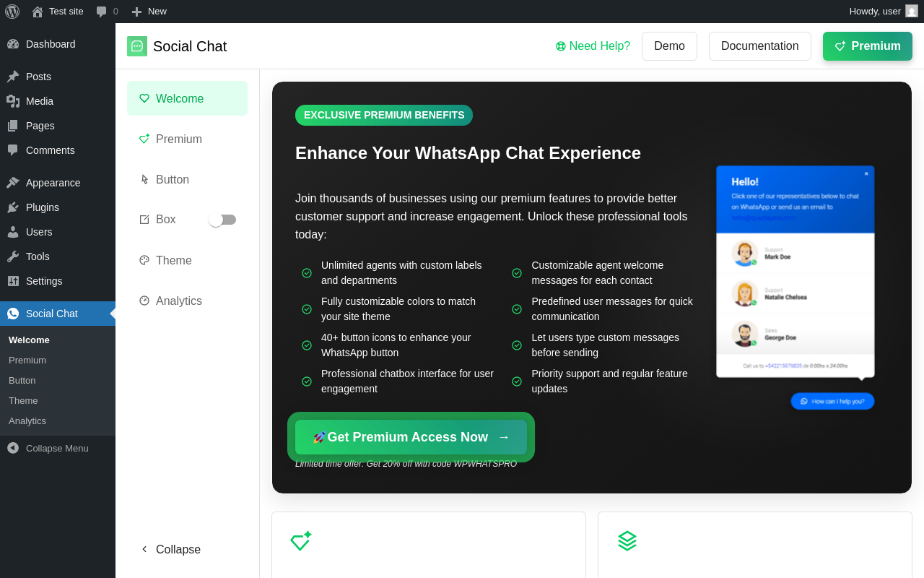Open the New content dropdown
This screenshot has width=924, height=578.
pyautogui.click(x=149, y=12)
